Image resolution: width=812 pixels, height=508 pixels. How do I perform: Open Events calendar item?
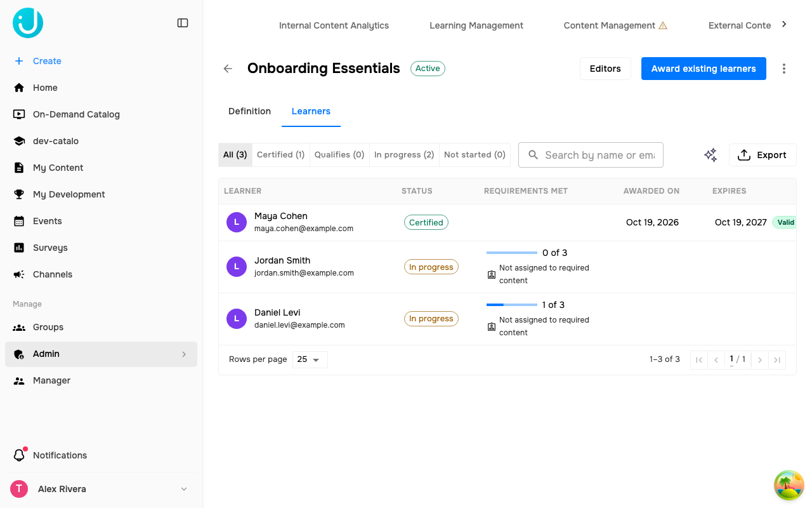pos(101,221)
